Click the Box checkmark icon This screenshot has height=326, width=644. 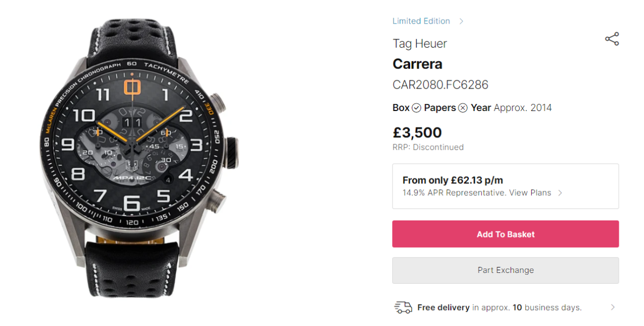tap(416, 108)
